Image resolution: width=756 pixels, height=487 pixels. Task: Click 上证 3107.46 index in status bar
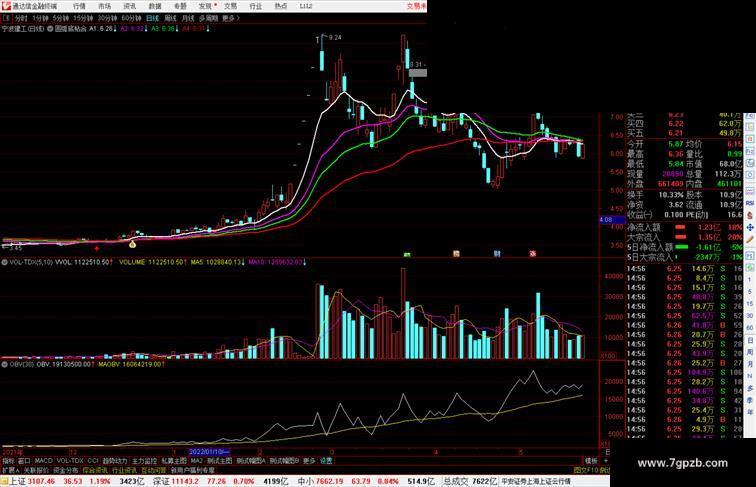(x=32, y=481)
